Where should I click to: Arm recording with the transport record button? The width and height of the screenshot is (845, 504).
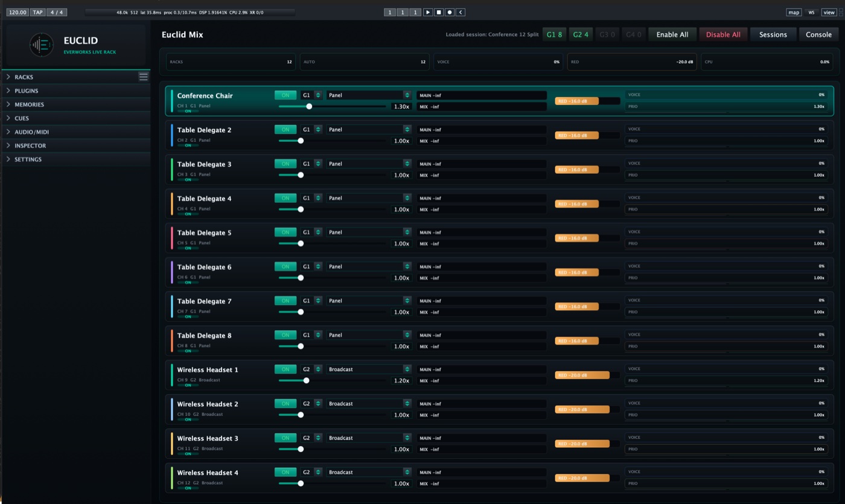(x=450, y=12)
